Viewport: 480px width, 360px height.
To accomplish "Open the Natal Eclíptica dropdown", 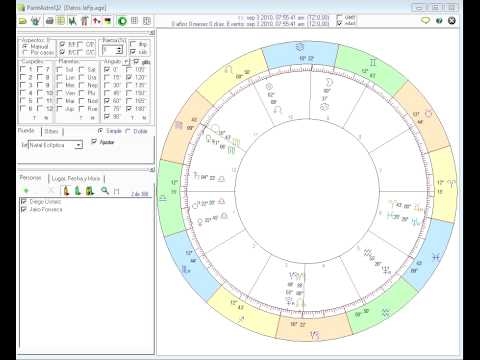I will 79,145.
